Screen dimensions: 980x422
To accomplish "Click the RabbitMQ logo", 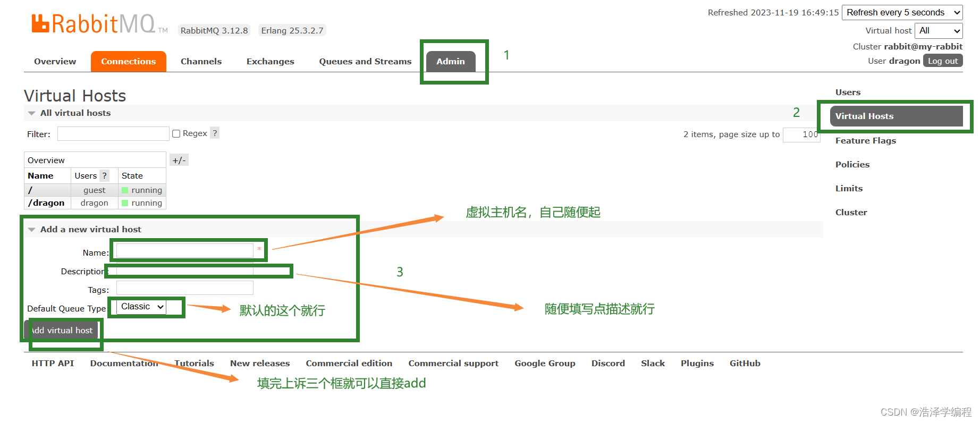I will [x=99, y=24].
